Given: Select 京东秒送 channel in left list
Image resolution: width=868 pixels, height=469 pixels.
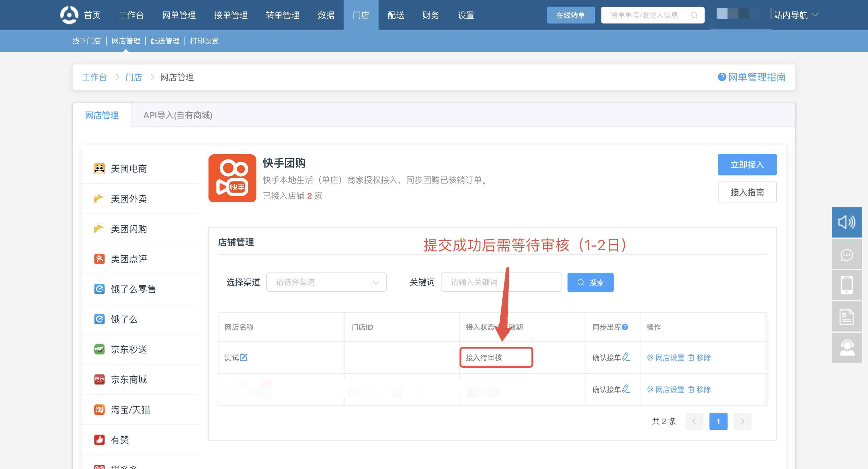Looking at the screenshot, I should 140,349.
